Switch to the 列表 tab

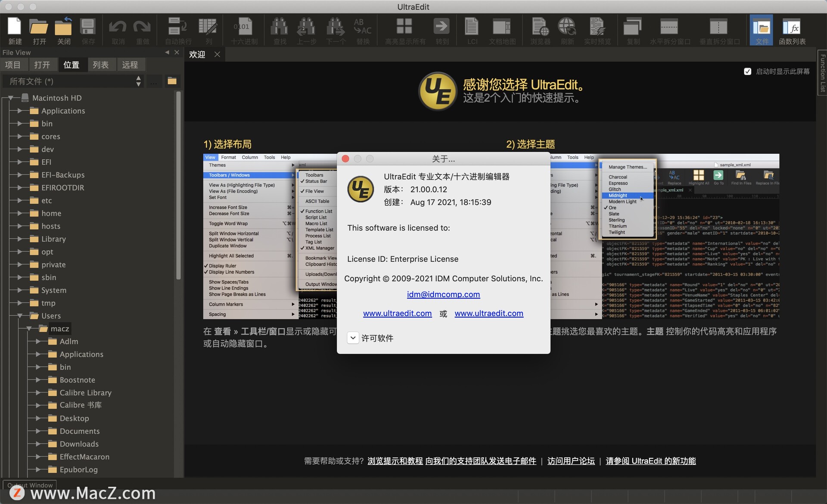click(101, 65)
